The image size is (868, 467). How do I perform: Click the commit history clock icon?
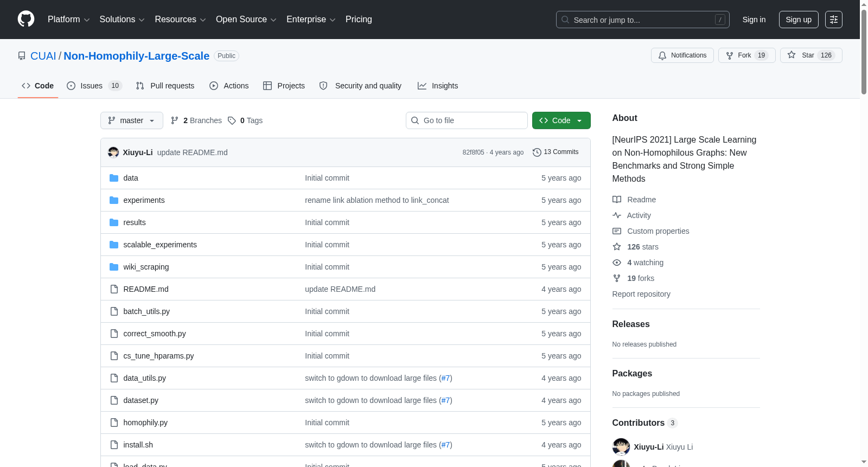point(537,152)
